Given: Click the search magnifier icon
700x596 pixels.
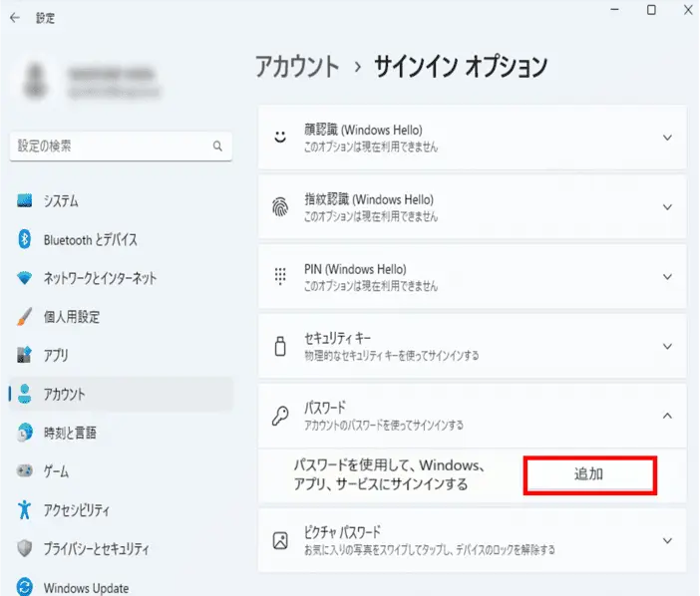Looking at the screenshot, I should tap(217, 146).
